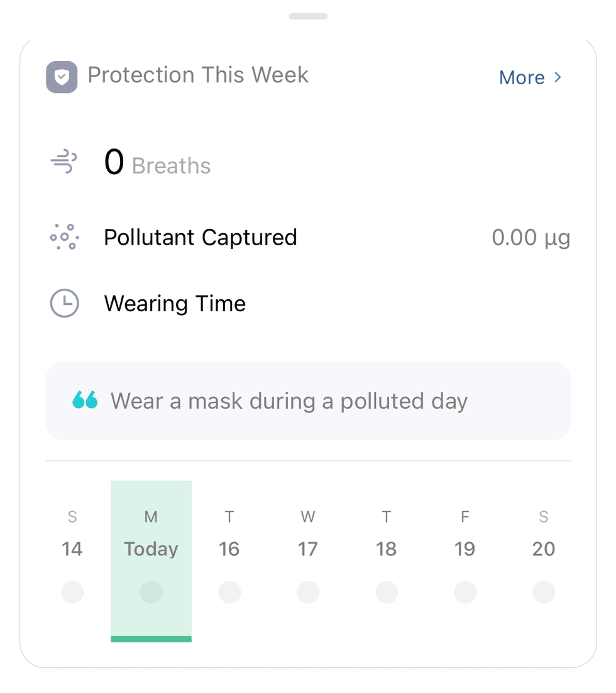Click the shield Protection icon
The height and width of the screenshot is (693, 616).
coord(62,77)
